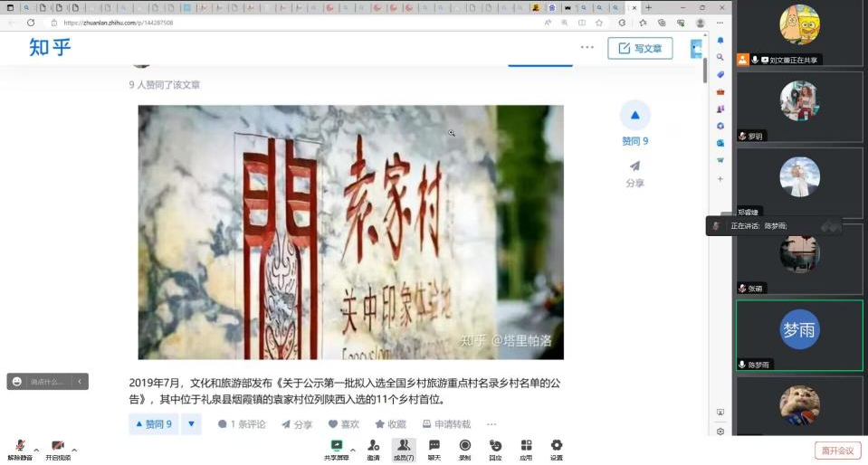Turn on camera with 开启视频
The image size is (868, 465).
[x=58, y=449]
